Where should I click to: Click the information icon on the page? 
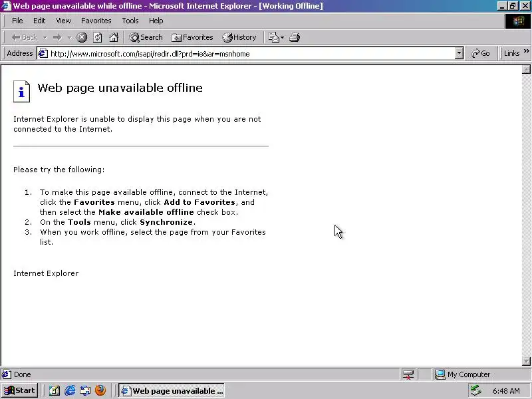[x=22, y=91]
